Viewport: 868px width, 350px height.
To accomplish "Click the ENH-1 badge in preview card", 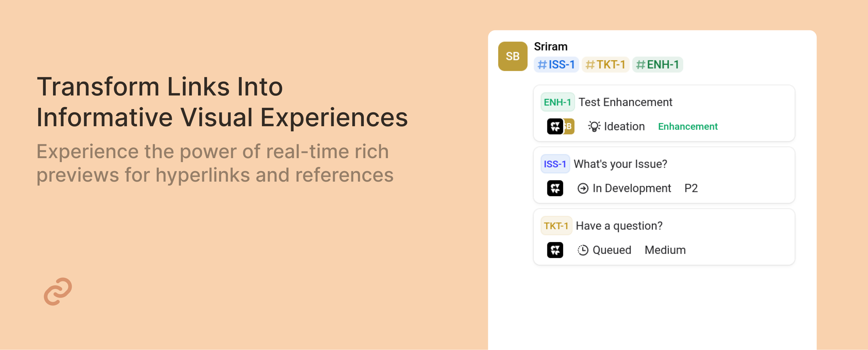I will 557,102.
